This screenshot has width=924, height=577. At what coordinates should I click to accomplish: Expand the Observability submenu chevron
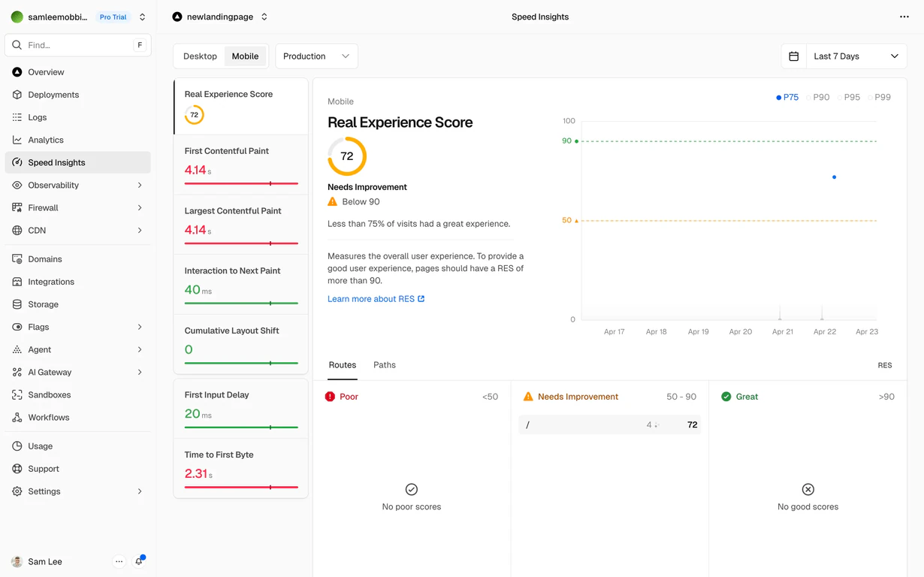[140, 185]
